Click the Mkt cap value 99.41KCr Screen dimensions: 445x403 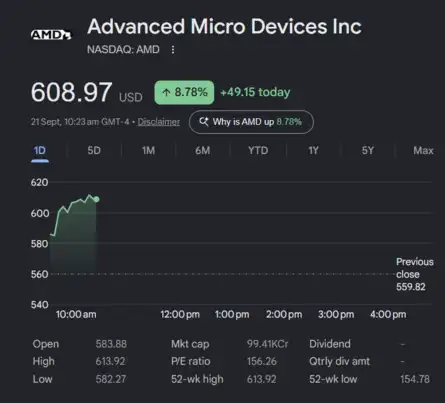pos(268,344)
